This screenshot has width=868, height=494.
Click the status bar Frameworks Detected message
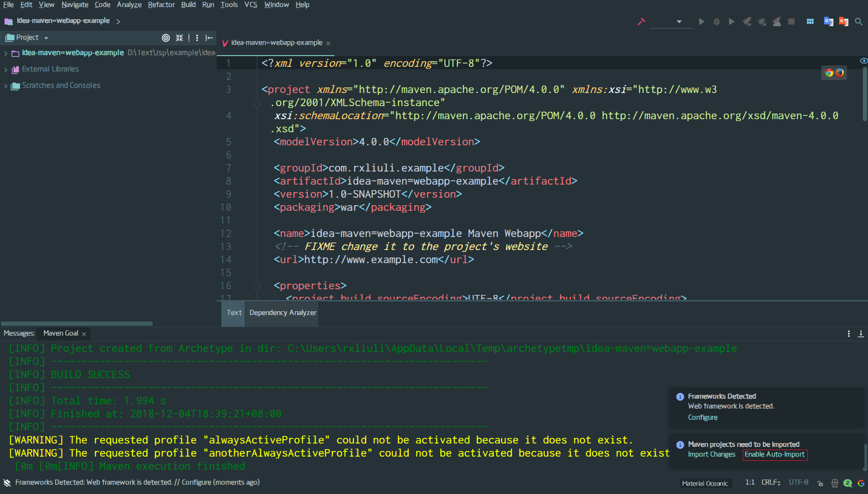137,482
